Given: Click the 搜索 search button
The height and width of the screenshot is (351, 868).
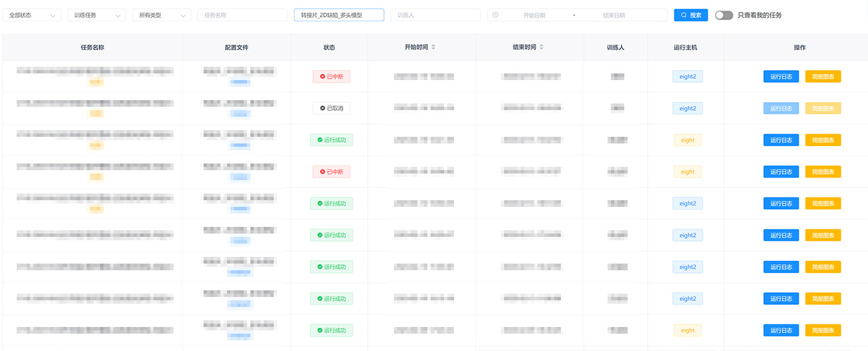Looking at the screenshot, I should [x=690, y=15].
